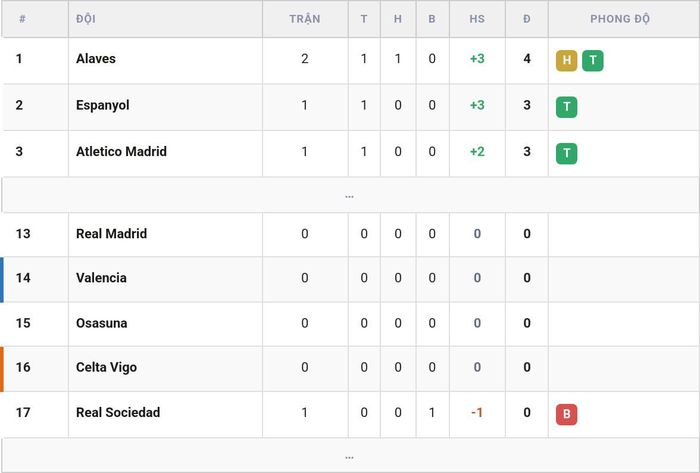Click the Đ points column header

pyautogui.click(x=527, y=19)
